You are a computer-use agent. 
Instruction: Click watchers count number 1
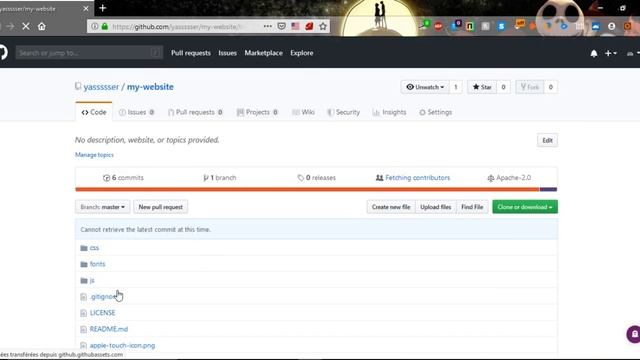pos(456,87)
